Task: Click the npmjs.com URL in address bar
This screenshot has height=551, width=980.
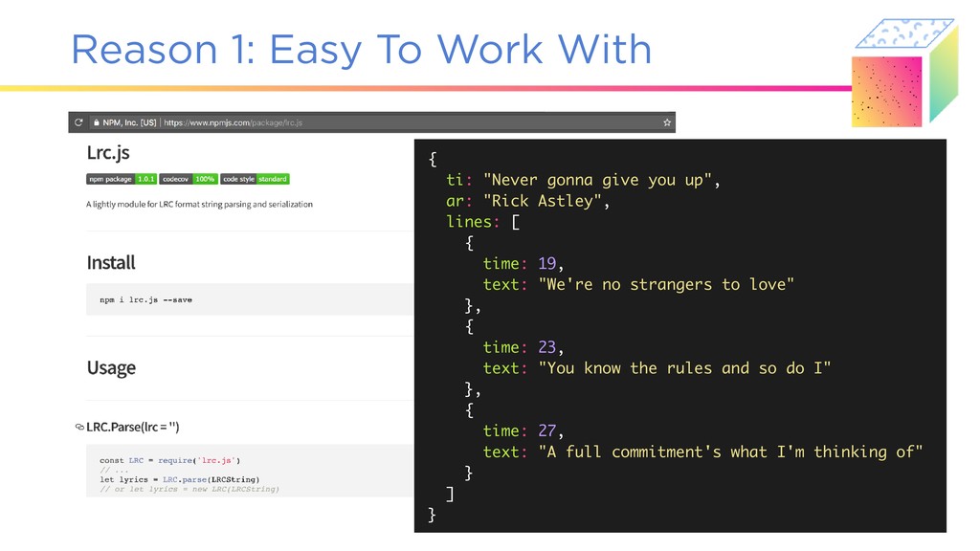Action: 234,122
